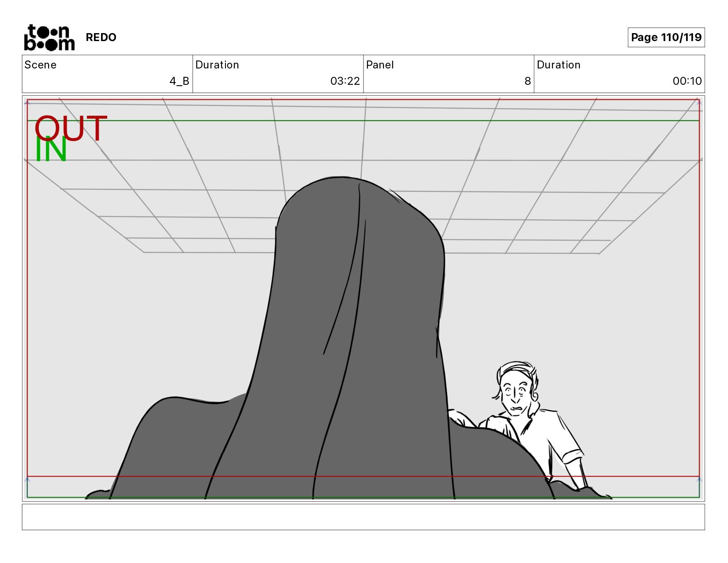The height and width of the screenshot is (563, 728).
Task: Click the REDO project title
Action: click(x=101, y=38)
